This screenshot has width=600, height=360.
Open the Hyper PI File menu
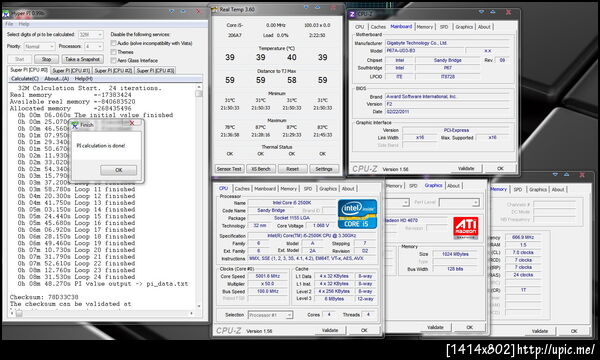click(9, 24)
